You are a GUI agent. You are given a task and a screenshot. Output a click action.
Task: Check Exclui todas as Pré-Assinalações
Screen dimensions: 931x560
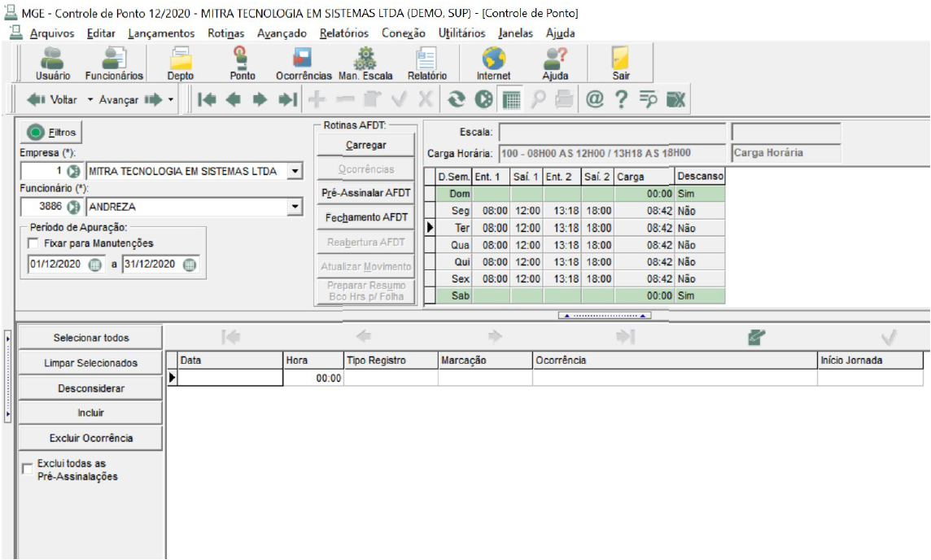(28, 469)
